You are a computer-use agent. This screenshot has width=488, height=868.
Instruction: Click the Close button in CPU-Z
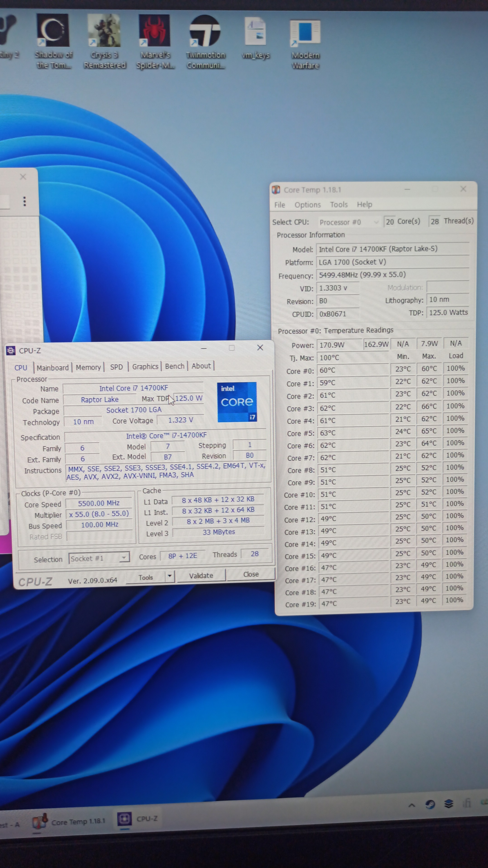click(251, 574)
